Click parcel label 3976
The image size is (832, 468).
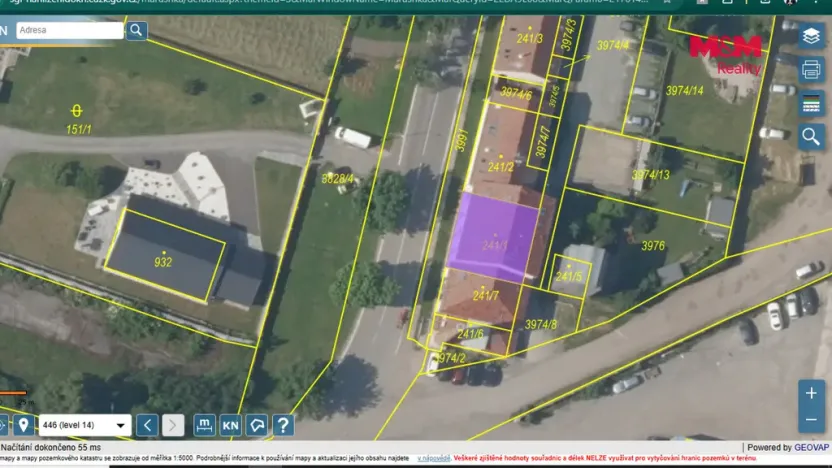[x=653, y=246]
